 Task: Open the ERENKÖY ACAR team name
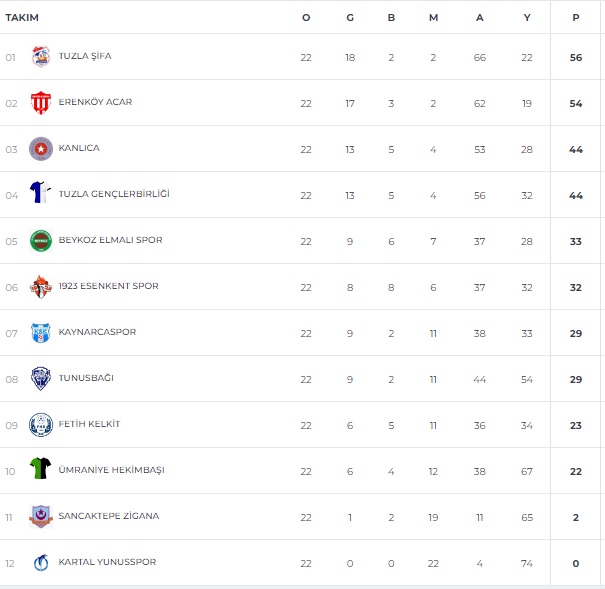pyautogui.click(x=95, y=102)
